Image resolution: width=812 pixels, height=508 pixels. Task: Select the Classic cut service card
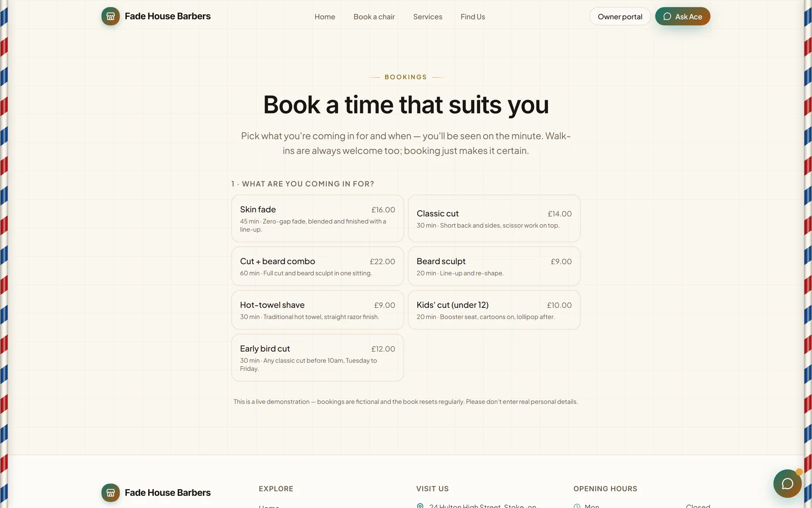(x=494, y=218)
